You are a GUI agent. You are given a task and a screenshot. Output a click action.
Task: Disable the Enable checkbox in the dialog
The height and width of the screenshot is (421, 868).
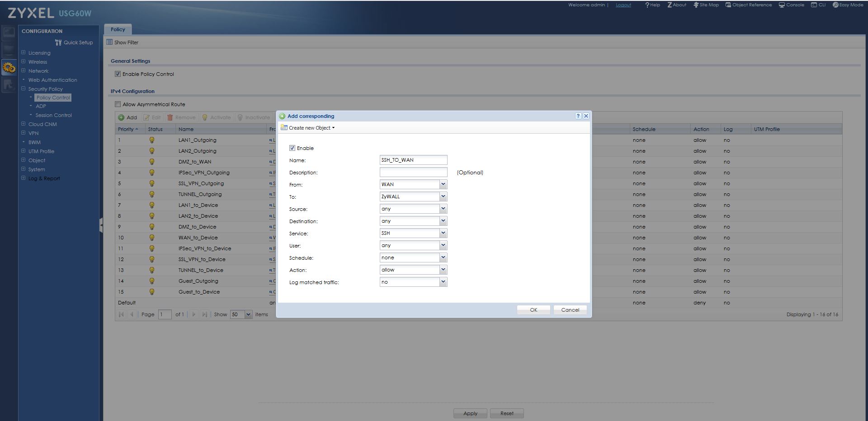(292, 148)
